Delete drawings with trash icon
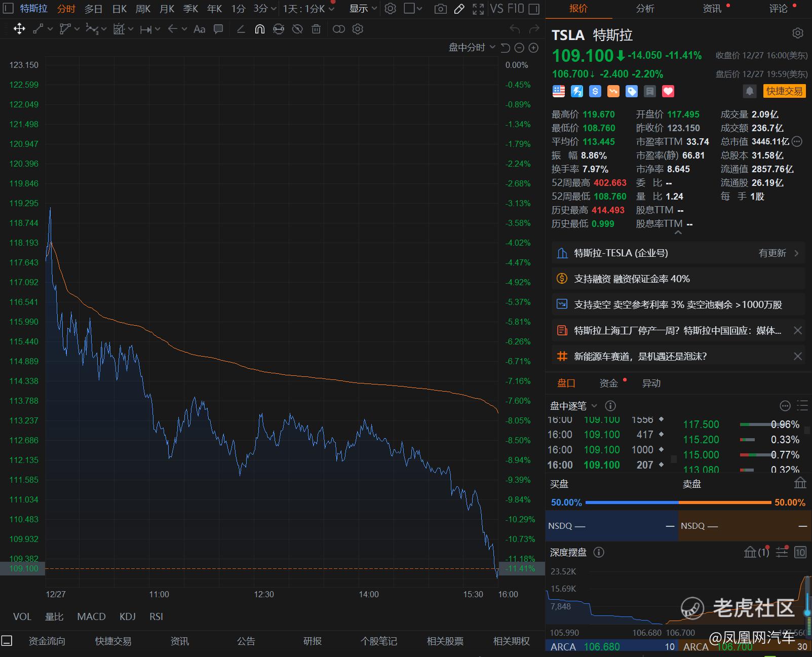812x657 pixels. (316, 29)
